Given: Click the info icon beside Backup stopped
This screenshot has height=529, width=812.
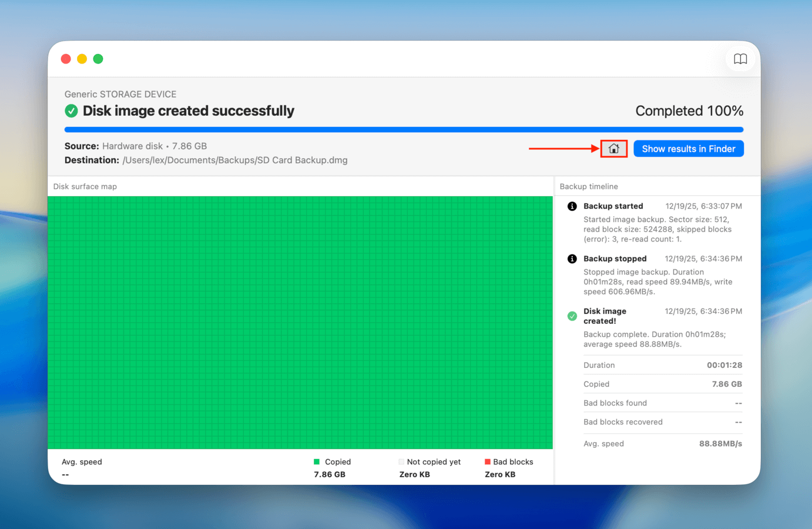Looking at the screenshot, I should [x=572, y=259].
